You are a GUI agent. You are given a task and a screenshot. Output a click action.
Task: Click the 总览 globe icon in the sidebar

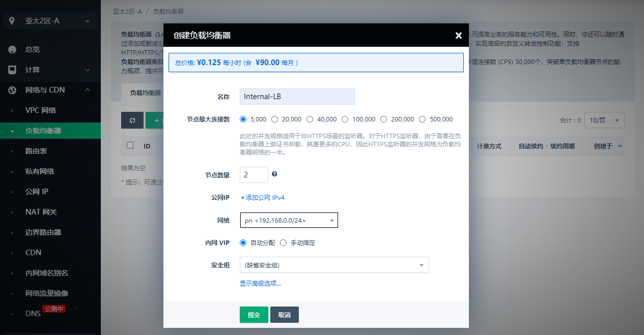coord(11,49)
